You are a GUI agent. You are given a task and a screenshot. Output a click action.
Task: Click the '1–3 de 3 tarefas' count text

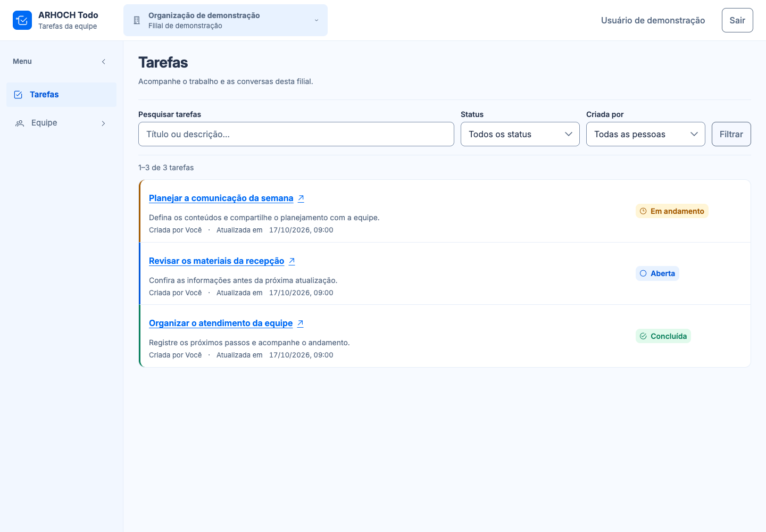166,168
